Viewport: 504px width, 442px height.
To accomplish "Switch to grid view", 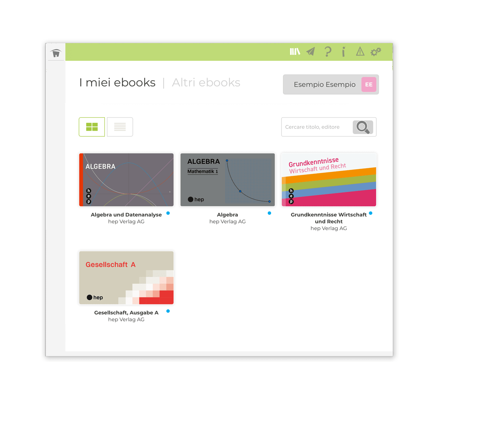I will tap(92, 127).
